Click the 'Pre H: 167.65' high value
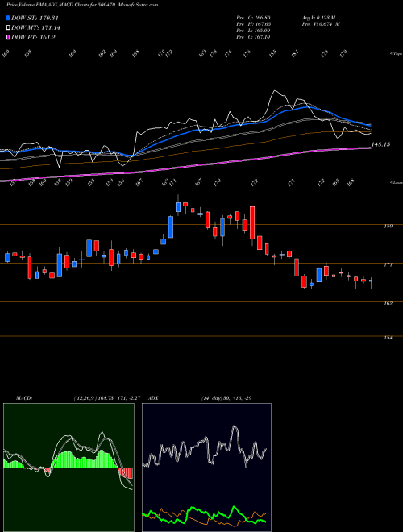403x532 pixels. [x=253, y=24]
